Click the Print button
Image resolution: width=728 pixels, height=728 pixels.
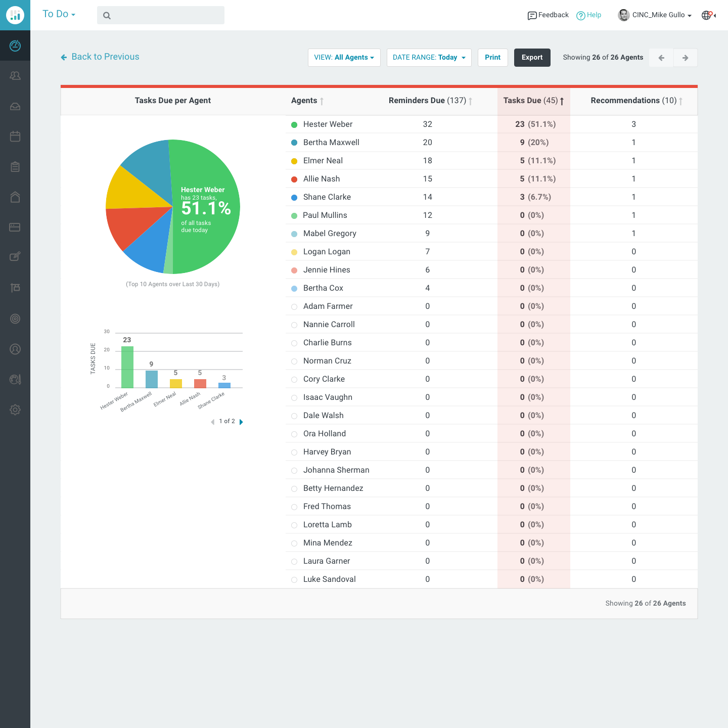[x=493, y=58]
